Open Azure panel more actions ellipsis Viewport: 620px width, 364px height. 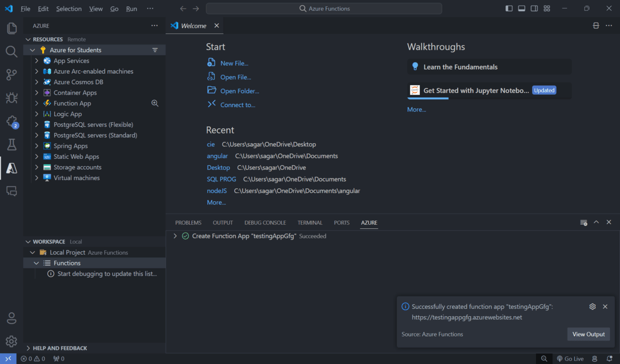point(154,26)
